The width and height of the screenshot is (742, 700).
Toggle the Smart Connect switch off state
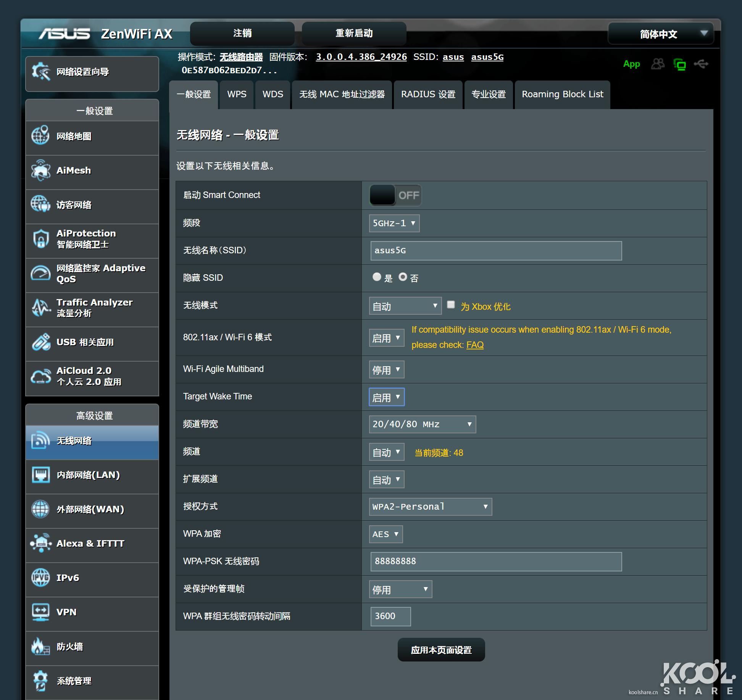(396, 195)
